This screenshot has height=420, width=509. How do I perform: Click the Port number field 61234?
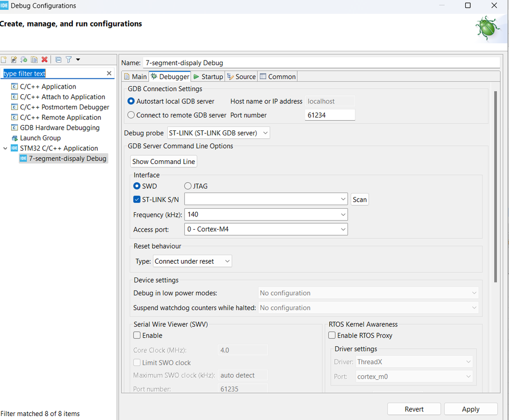pos(330,115)
